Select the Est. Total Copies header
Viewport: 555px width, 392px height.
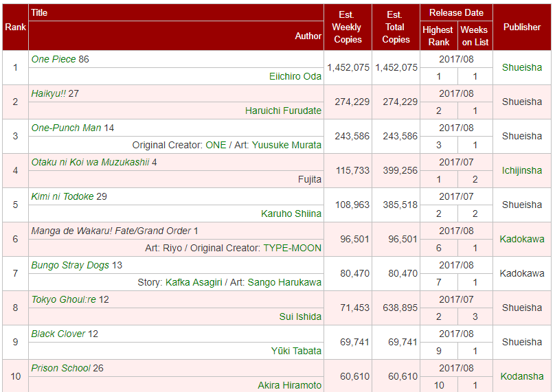pos(396,27)
